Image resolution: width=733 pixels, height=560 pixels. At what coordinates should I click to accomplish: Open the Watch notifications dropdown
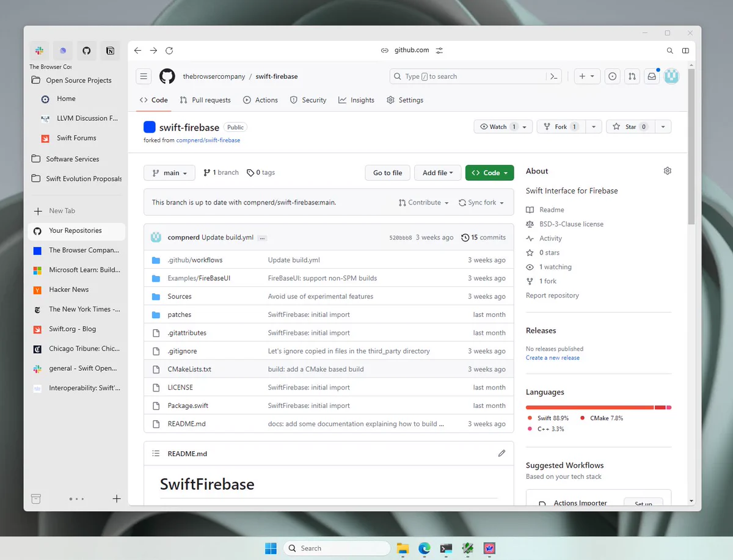click(503, 126)
